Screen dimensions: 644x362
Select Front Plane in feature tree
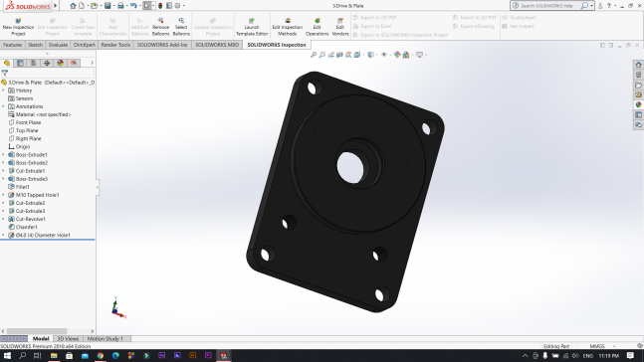(28, 122)
